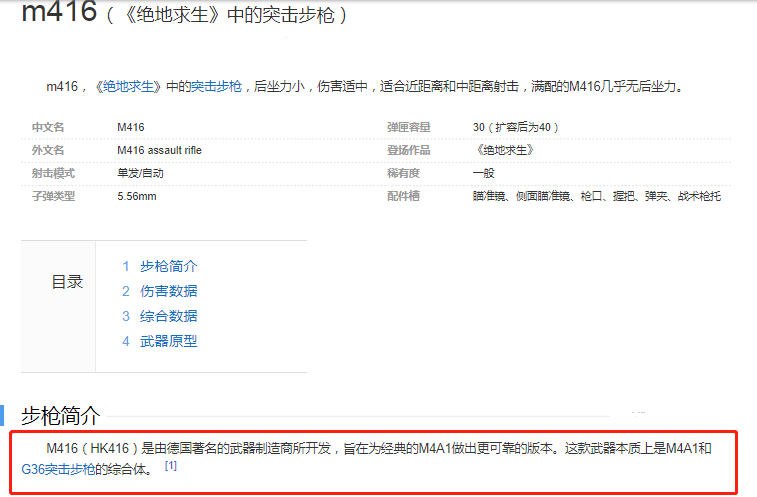
Task: Select the value 30（扩容后为40）
Action: (x=516, y=127)
